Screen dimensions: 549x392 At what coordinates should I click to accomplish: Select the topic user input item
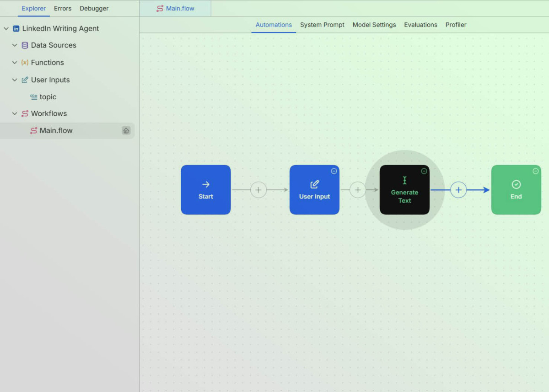pos(48,97)
